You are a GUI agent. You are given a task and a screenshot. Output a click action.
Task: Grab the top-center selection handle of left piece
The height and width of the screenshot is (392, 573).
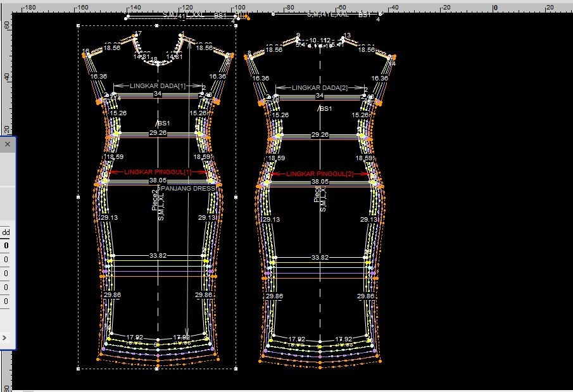click(x=157, y=26)
